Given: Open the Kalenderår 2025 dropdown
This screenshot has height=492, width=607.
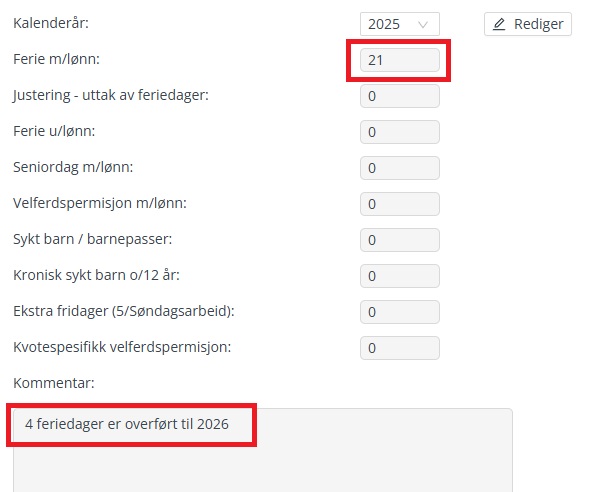Looking at the screenshot, I should (399, 24).
